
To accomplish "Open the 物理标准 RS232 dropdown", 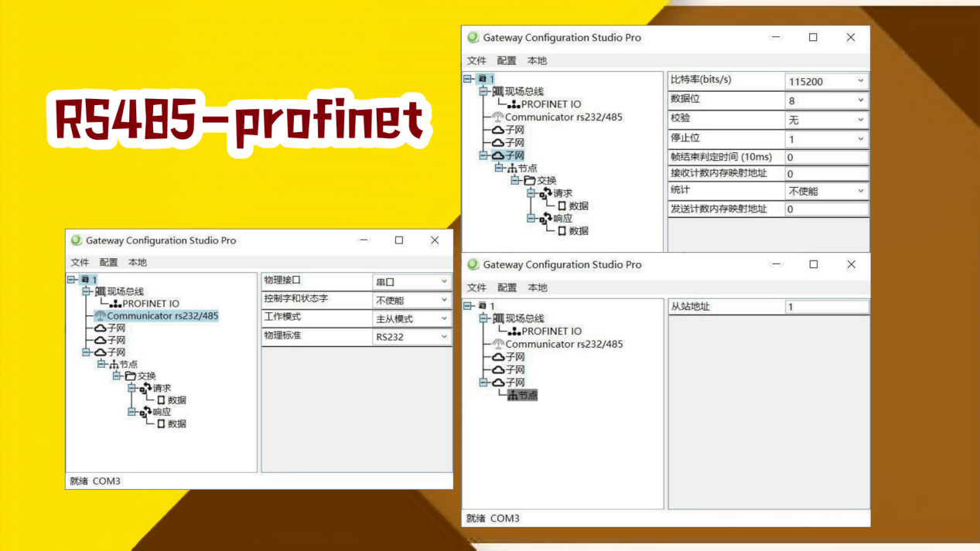I will (x=412, y=337).
